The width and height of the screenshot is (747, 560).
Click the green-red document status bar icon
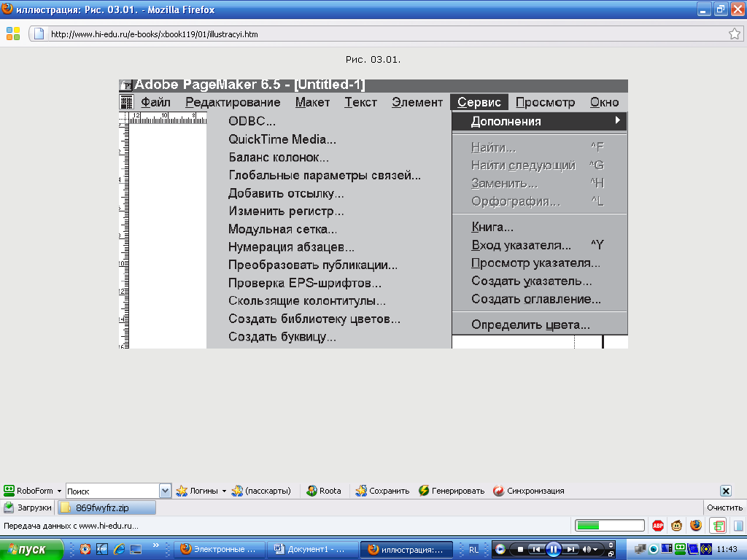(718, 526)
